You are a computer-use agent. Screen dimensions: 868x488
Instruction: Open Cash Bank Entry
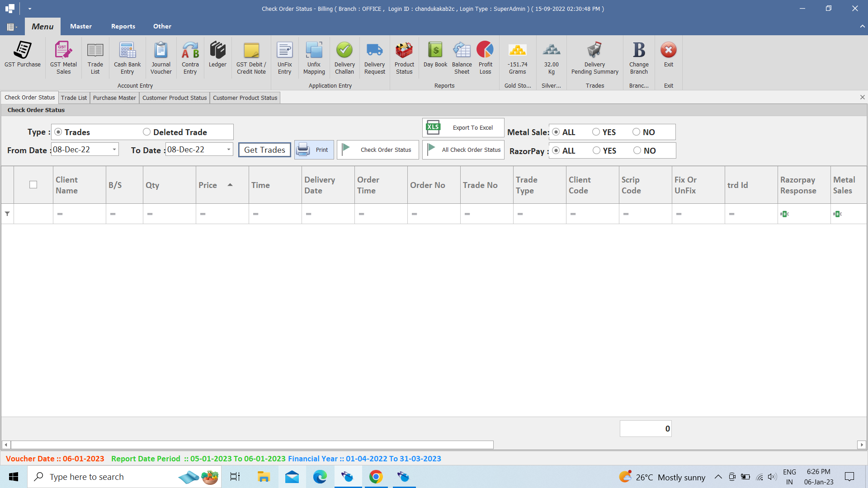click(127, 58)
